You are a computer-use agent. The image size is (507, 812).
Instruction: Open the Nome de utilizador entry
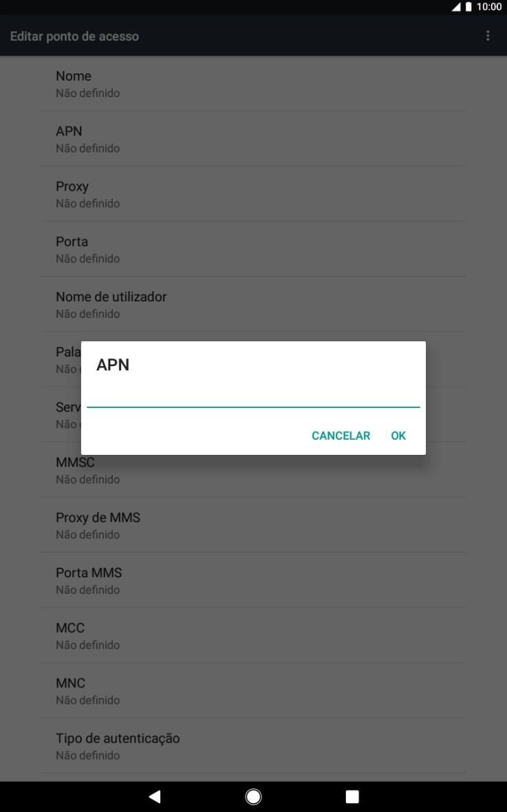(253, 304)
